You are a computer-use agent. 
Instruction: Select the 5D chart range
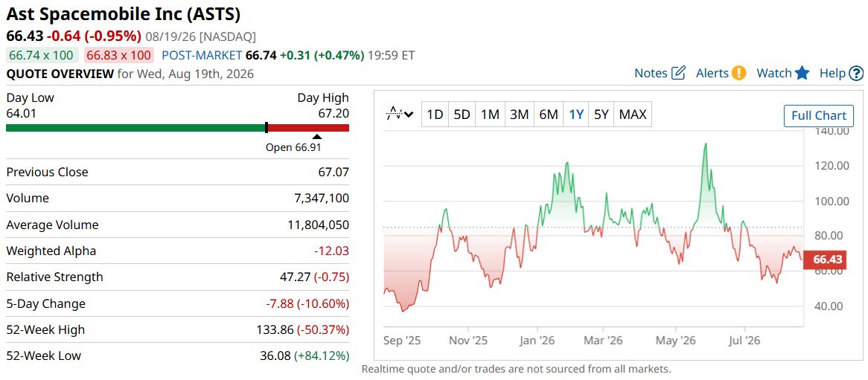[462, 115]
